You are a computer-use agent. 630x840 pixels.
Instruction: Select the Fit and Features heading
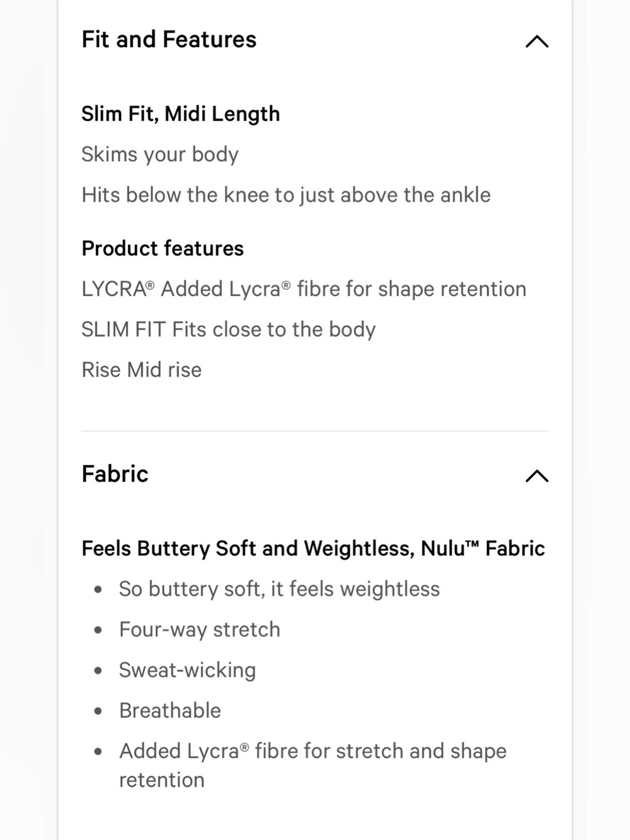point(169,40)
